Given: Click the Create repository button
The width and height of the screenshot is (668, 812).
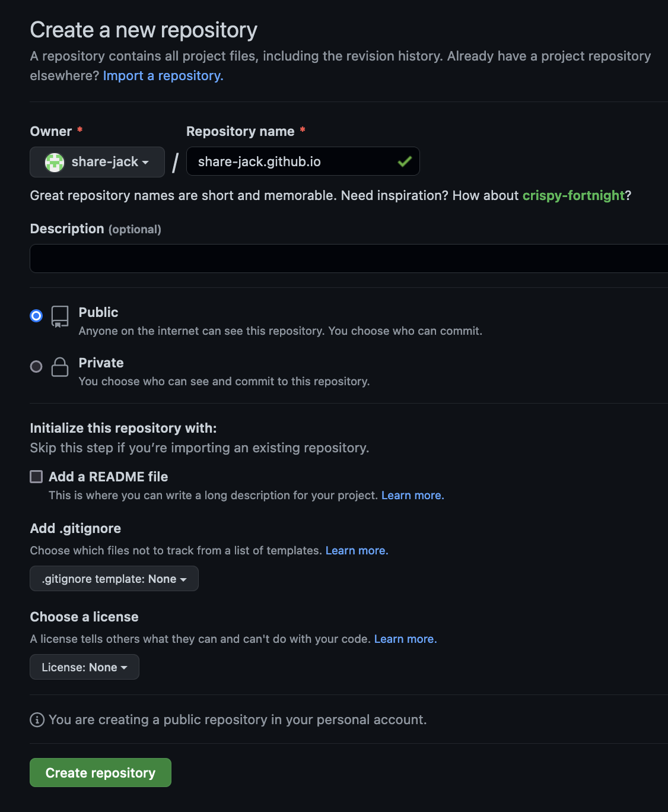Looking at the screenshot, I should point(100,773).
